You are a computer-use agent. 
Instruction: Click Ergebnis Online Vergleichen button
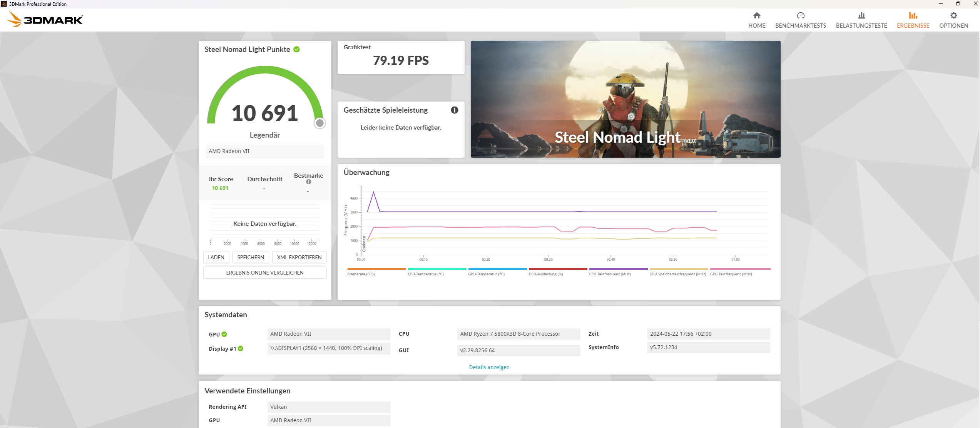point(264,273)
